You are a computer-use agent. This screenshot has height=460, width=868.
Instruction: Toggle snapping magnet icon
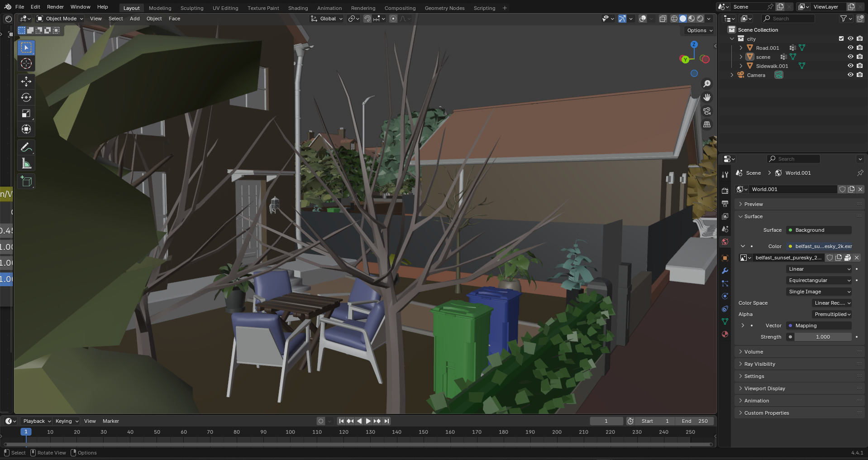(x=367, y=19)
